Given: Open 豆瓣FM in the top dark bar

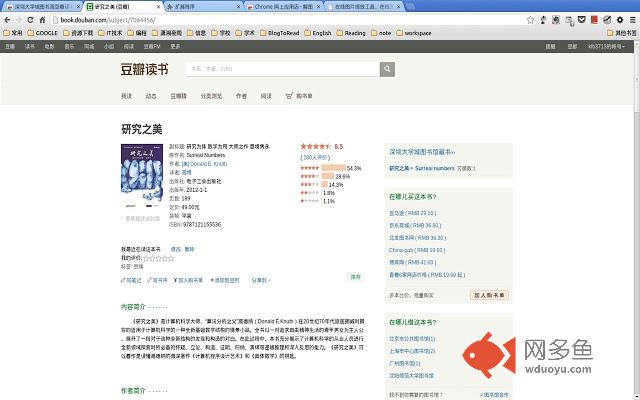Looking at the screenshot, I should pyautogui.click(x=152, y=47).
